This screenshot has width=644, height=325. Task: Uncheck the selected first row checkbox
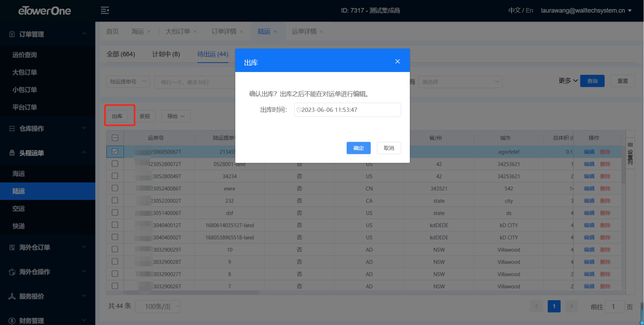click(x=115, y=152)
